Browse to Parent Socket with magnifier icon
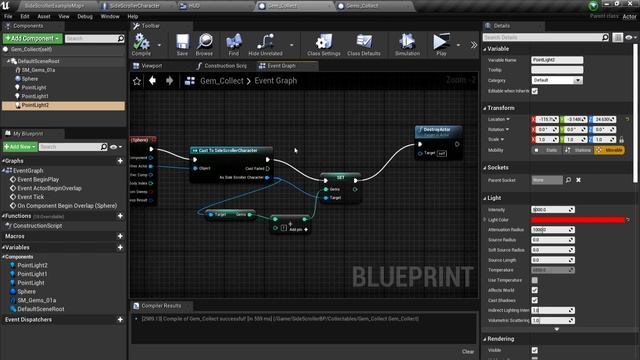Screen dimensions: 640x360 568,180
